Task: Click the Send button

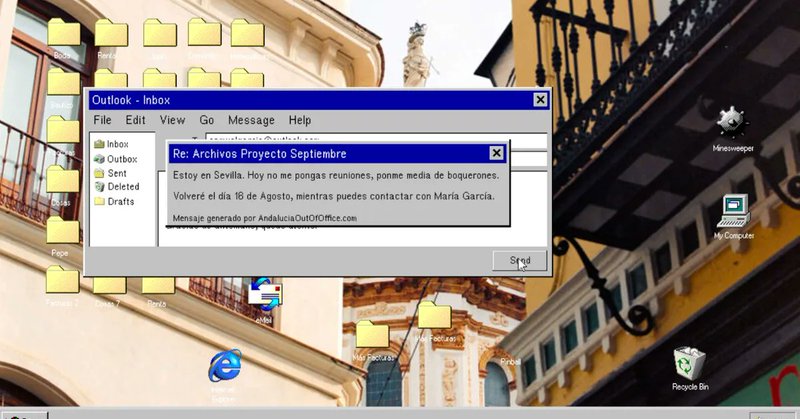Action: click(520, 260)
